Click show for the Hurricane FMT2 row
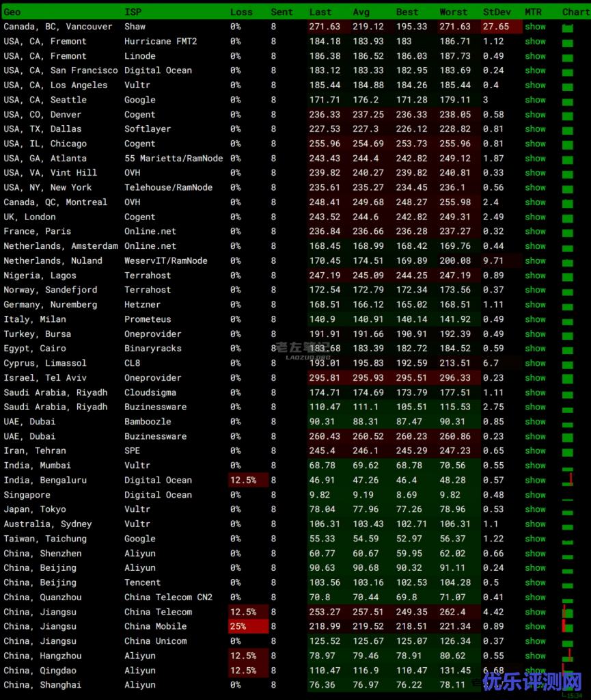 click(x=535, y=42)
